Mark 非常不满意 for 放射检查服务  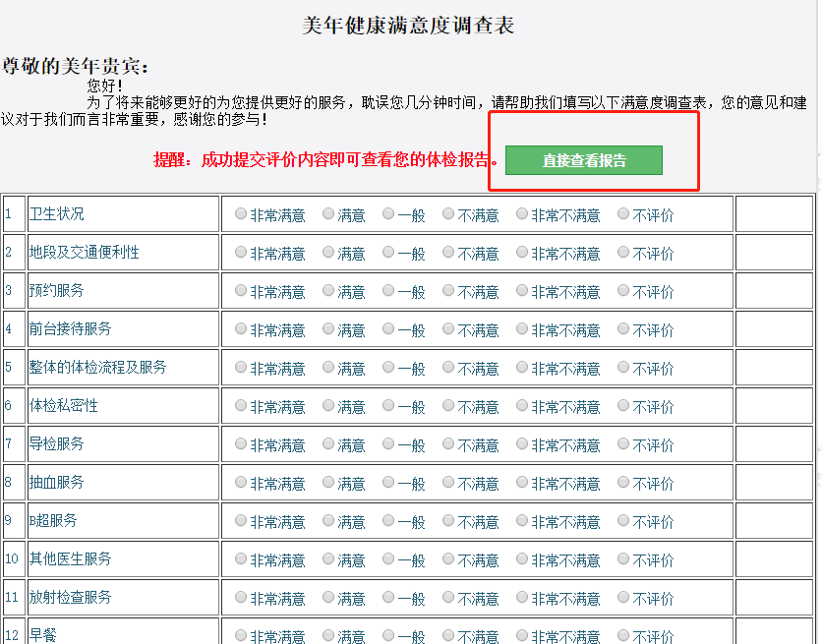520,597
